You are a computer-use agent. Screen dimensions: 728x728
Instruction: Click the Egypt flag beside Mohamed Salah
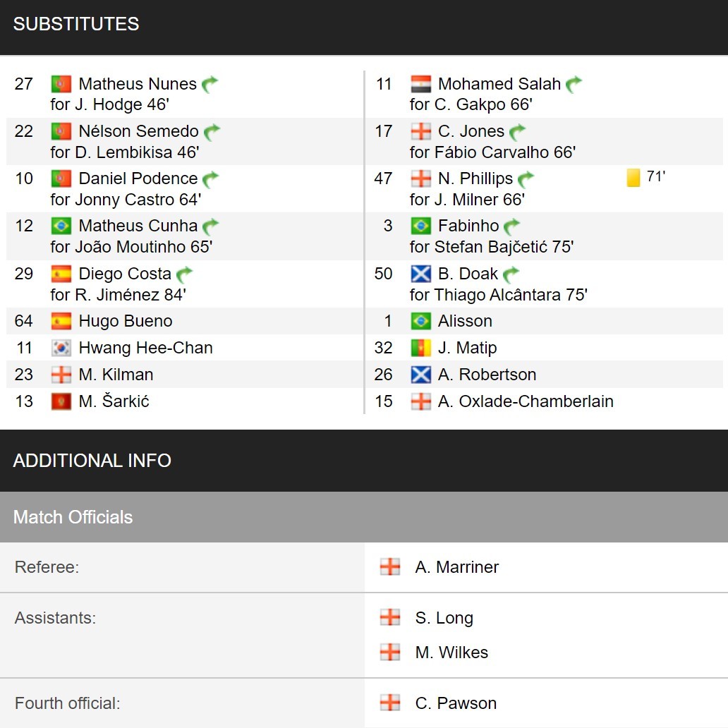click(420, 84)
